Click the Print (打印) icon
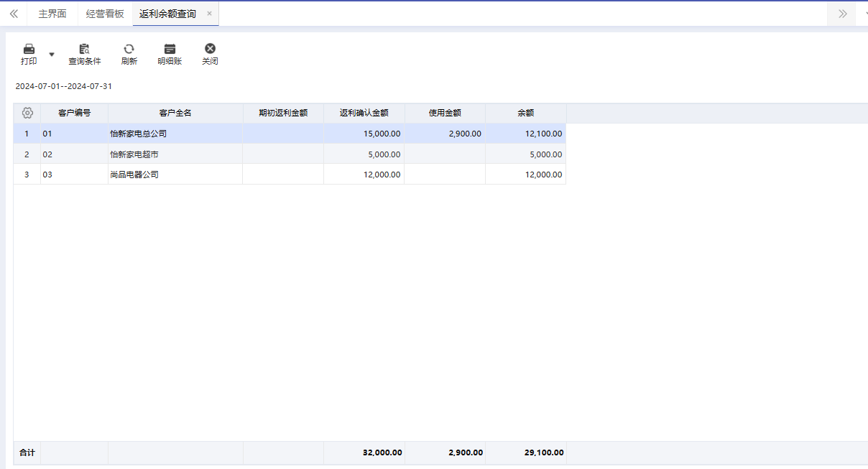This screenshot has width=868, height=469. coord(29,50)
